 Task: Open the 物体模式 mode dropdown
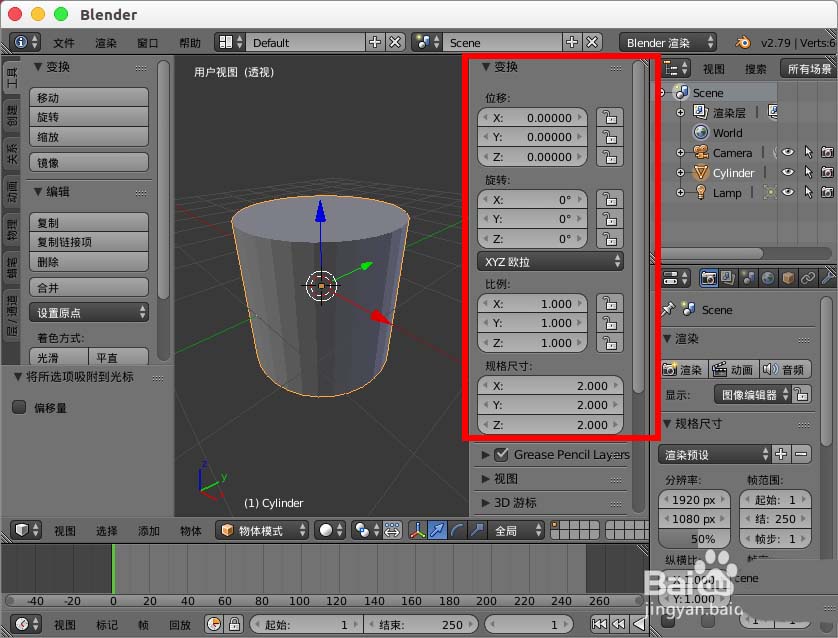click(262, 530)
